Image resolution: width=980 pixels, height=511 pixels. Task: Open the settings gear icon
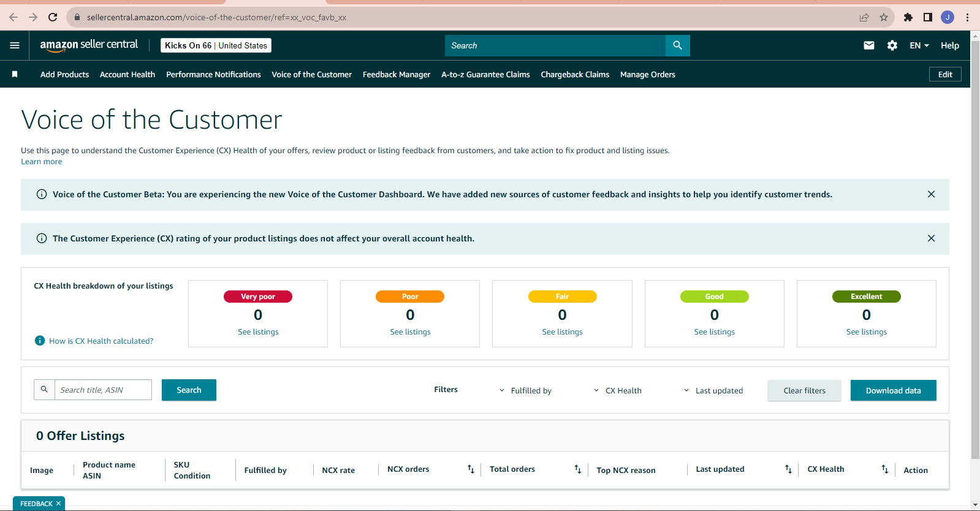892,45
